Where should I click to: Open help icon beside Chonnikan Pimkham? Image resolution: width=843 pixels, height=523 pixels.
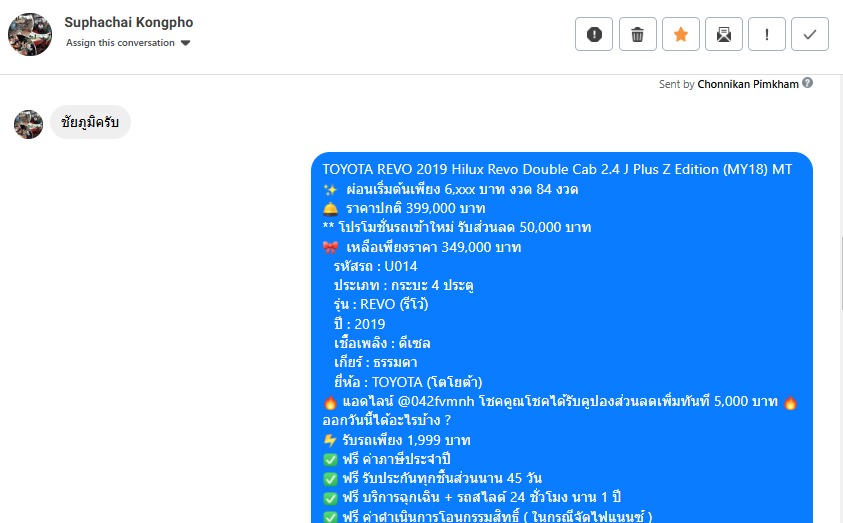point(808,83)
